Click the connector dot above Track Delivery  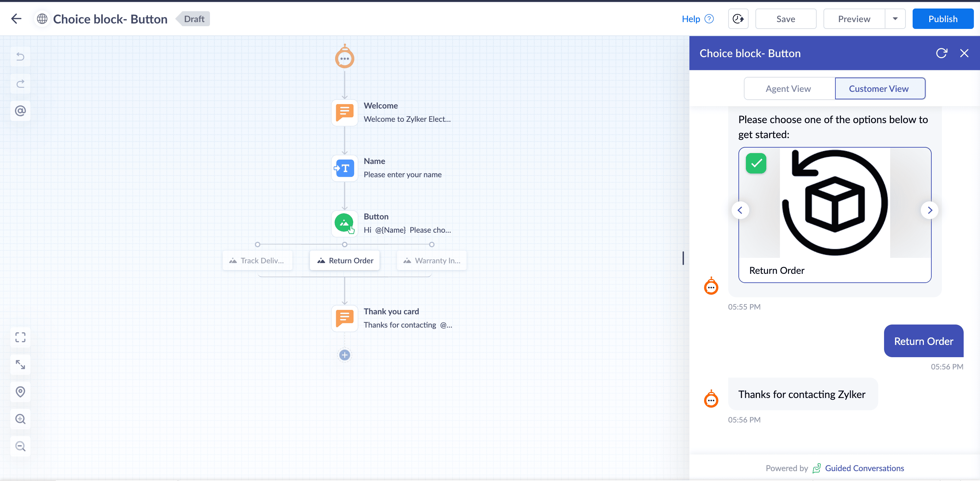pyautogui.click(x=258, y=245)
